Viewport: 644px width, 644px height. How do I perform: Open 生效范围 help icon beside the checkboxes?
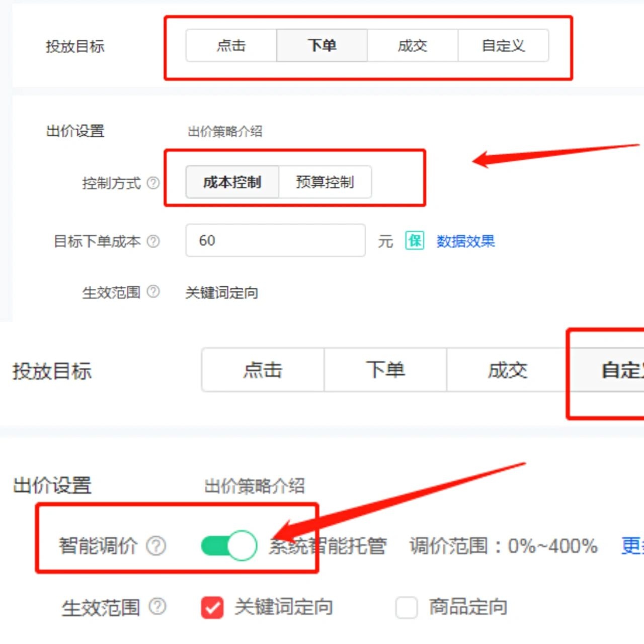[x=157, y=607]
